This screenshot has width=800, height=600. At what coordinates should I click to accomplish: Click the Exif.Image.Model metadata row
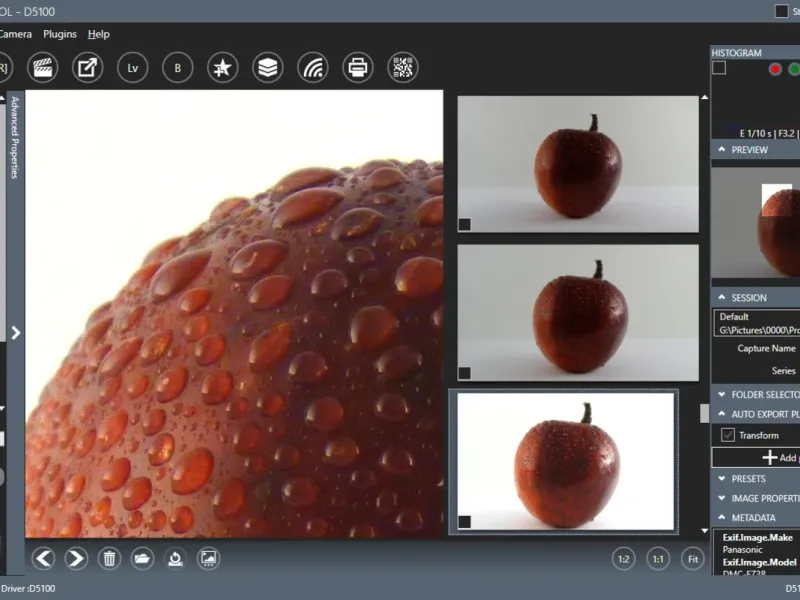tap(759, 562)
